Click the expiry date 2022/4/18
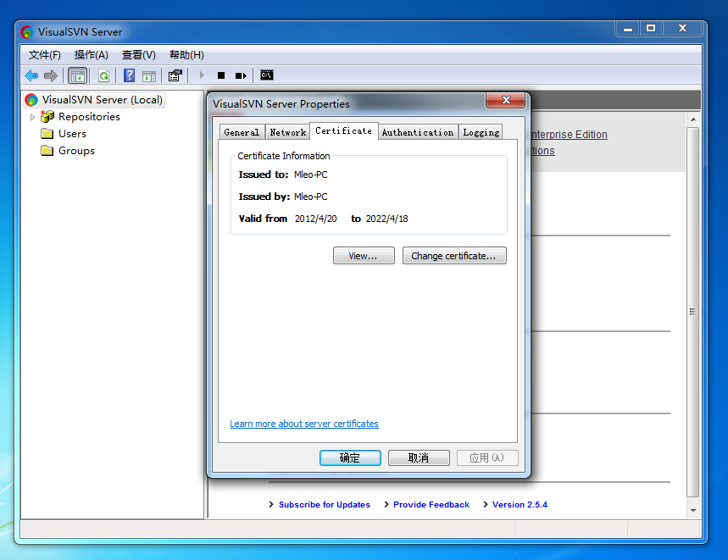 [386, 219]
